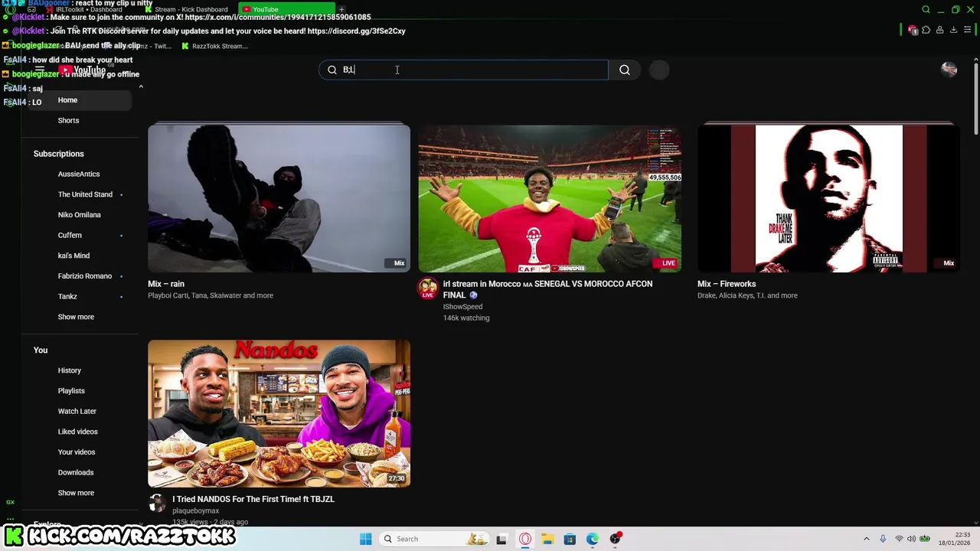Play the Mix – Fireworks Drake thumbnail
Viewport: 980px width, 551px height.
pyautogui.click(x=828, y=198)
